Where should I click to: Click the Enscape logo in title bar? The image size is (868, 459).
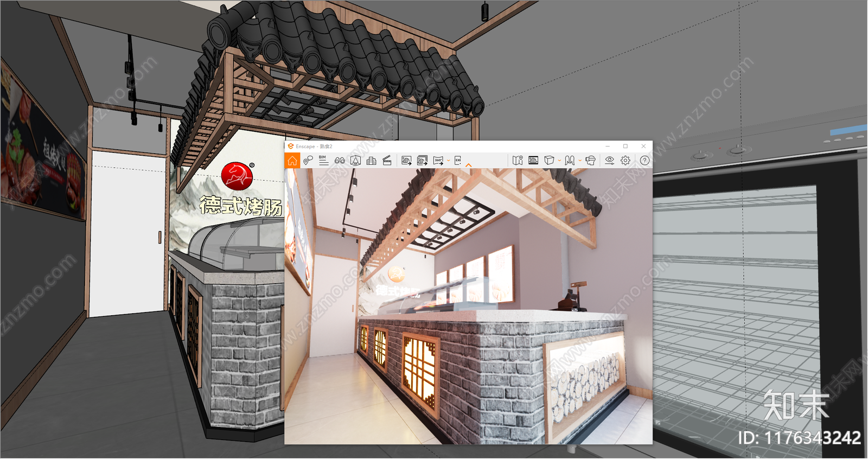(291, 146)
